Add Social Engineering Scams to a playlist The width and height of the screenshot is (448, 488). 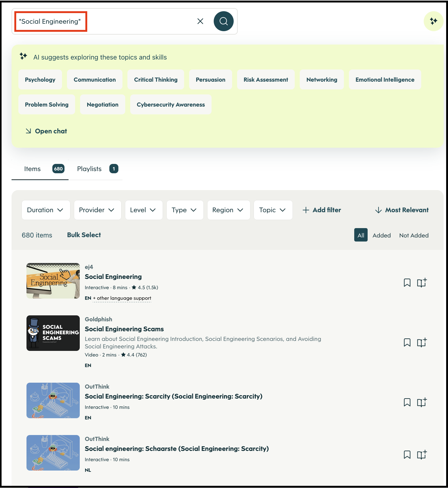pos(422,342)
